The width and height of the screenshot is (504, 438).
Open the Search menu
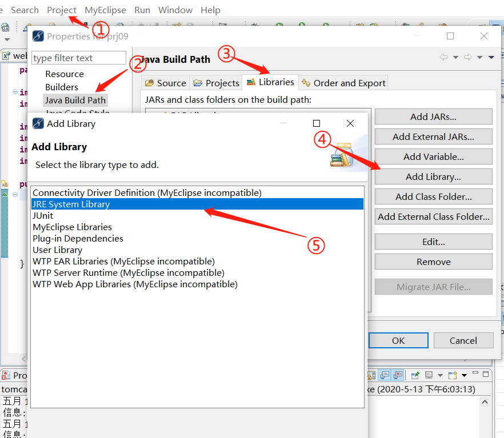[x=25, y=10]
